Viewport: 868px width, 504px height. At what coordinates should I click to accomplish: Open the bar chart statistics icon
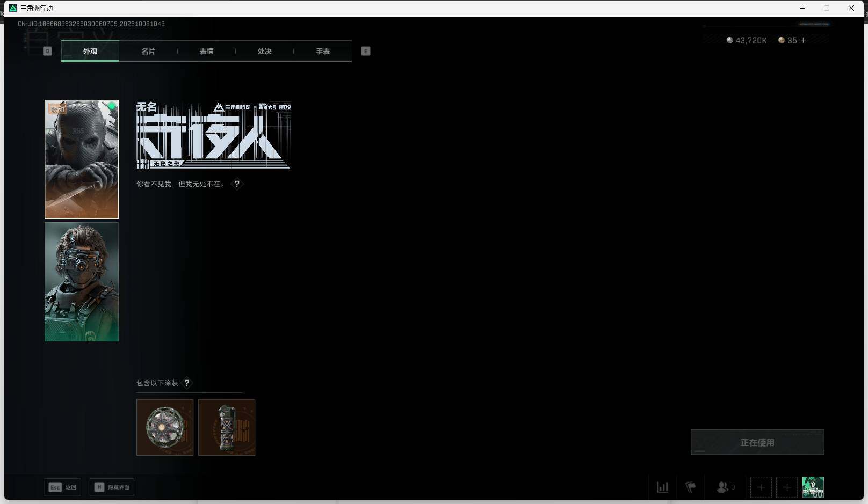coord(663,487)
